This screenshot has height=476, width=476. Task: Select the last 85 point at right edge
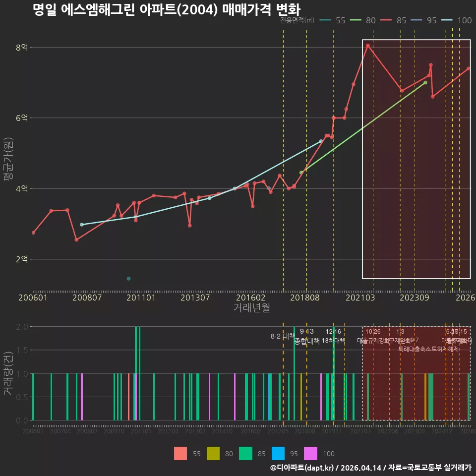click(x=469, y=68)
